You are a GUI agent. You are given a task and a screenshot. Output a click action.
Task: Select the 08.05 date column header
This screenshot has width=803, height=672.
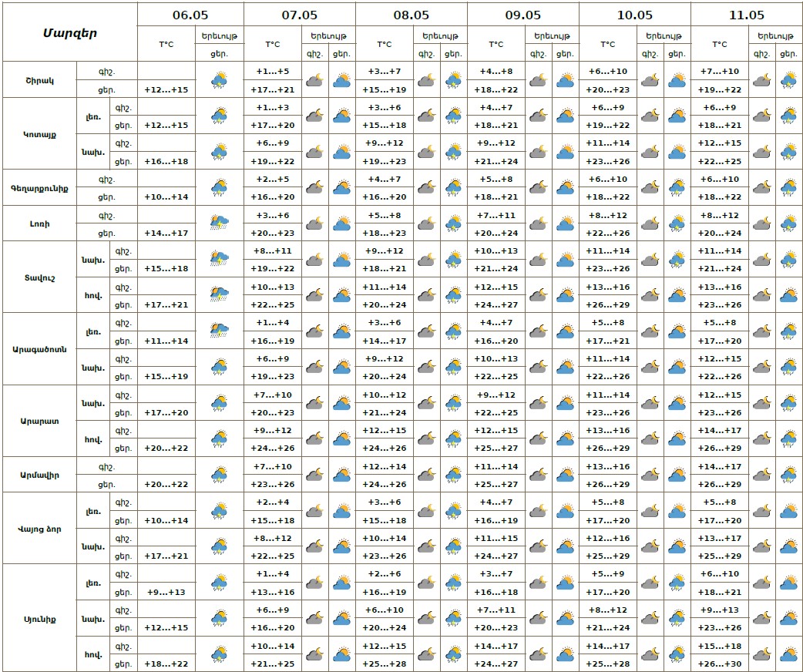[x=411, y=15]
